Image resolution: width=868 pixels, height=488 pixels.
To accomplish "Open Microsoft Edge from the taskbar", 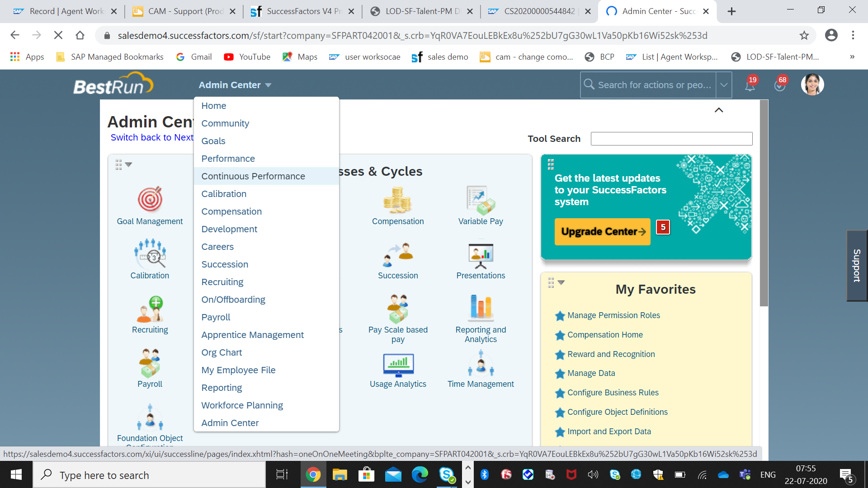I will tap(420, 474).
